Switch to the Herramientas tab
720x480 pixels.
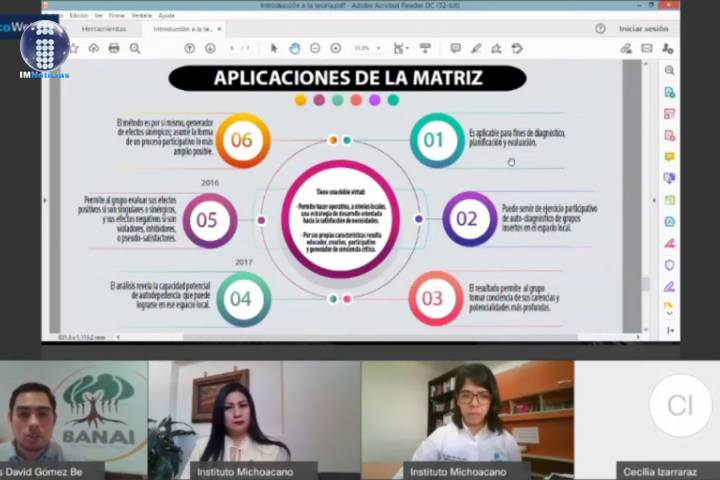104,29
